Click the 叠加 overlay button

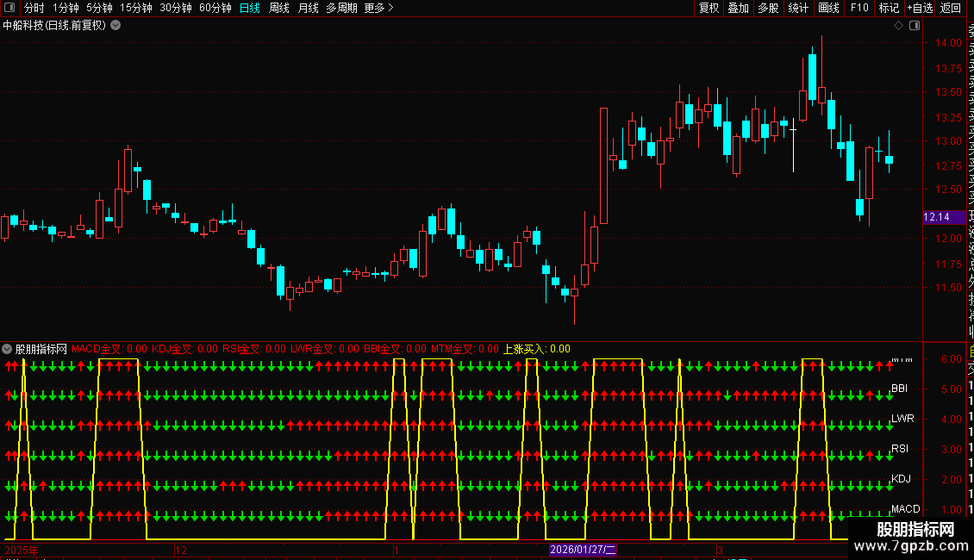[739, 8]
